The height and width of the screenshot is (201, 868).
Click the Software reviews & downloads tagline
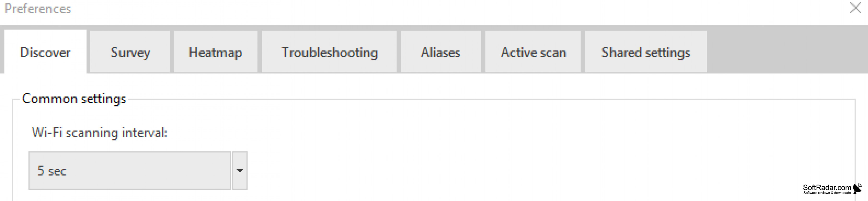827,193
